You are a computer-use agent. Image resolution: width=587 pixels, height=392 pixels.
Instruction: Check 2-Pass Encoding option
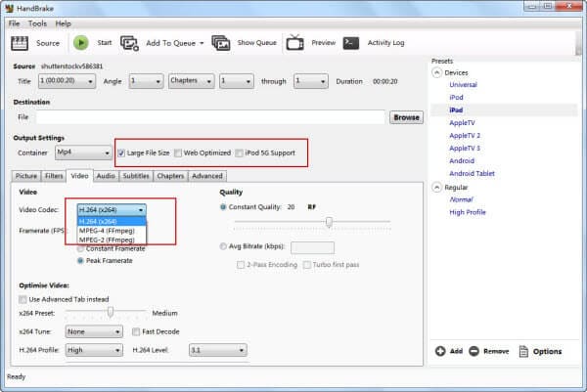tap(241, 265)
